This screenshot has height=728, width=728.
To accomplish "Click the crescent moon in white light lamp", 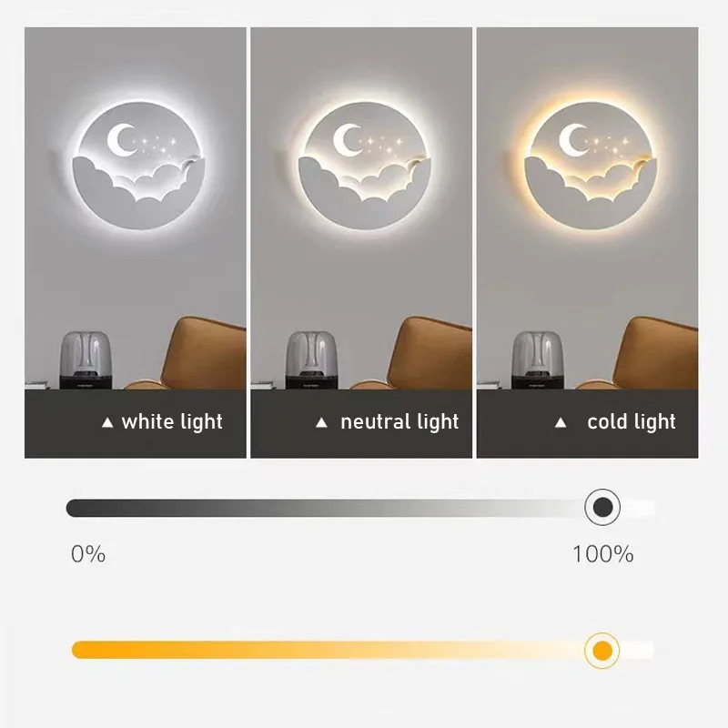I will (x=120, y=140).
